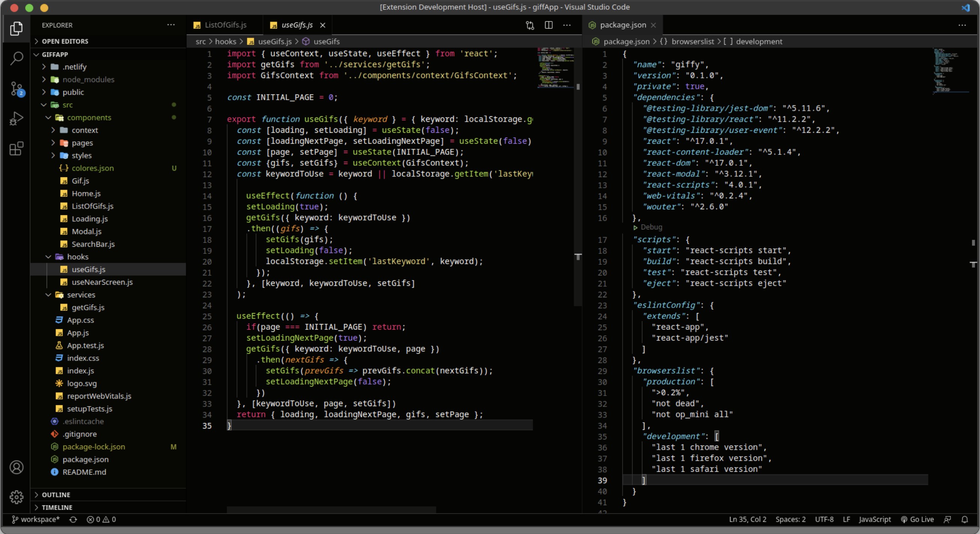Click hooks in the breadcrumb path
This screenshot has height=534, width=980.
point(226,42)
